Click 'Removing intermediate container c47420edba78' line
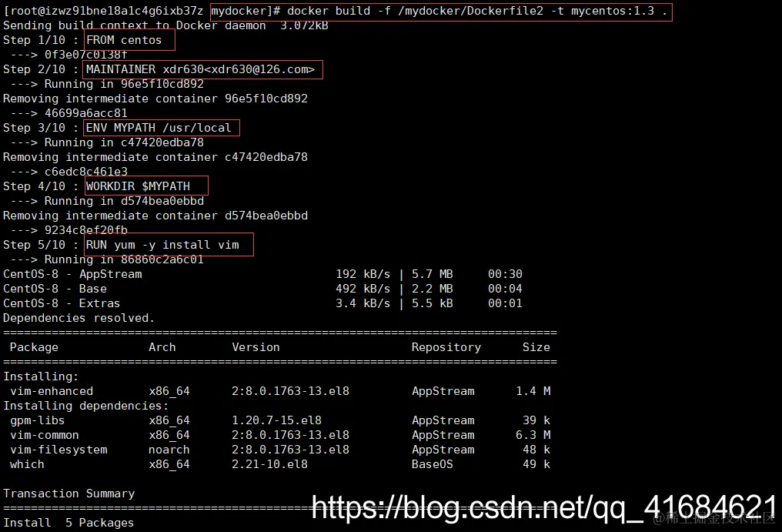 click(x=155, y=157)
